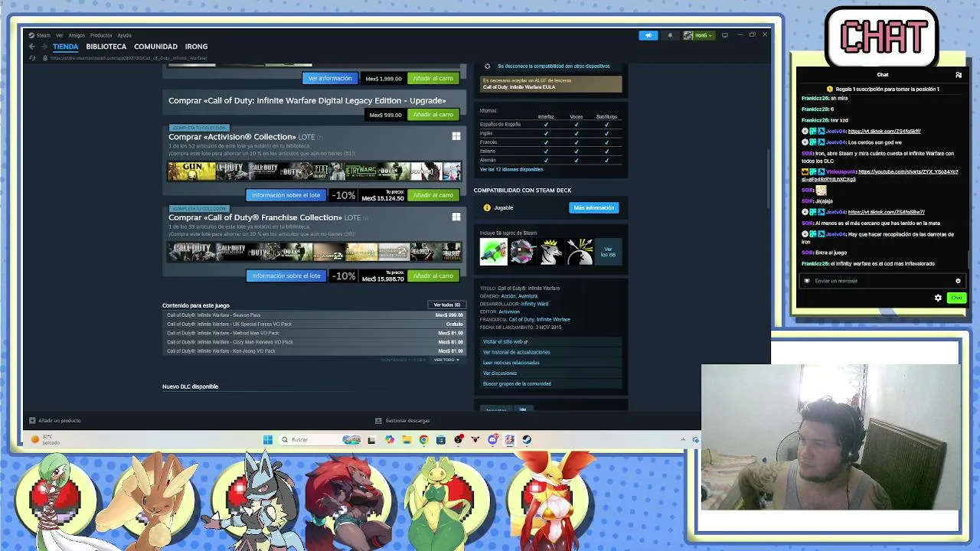Open Activision Collection bundle information

click(286, 195)
